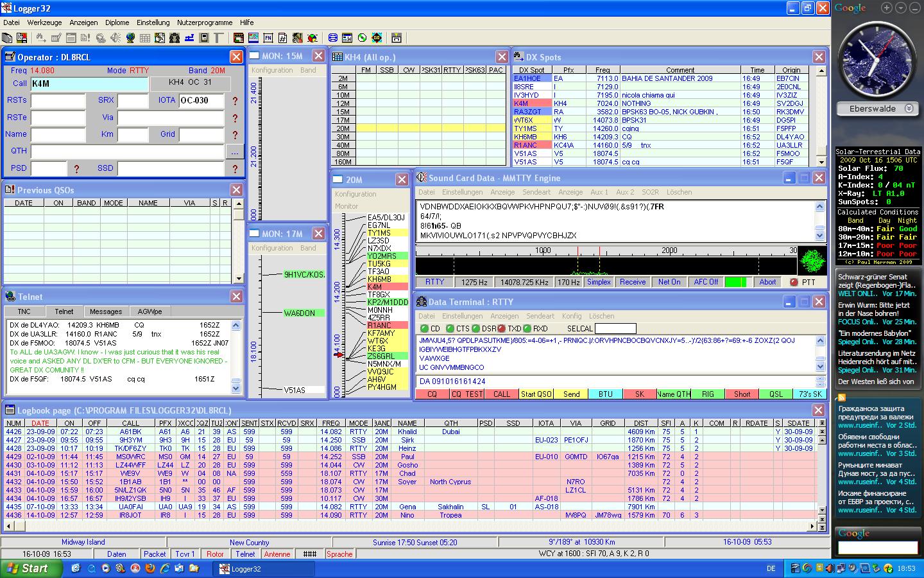924x578 pixels.
Task: Click the Abort button in MMTTY
Action: click(767, 282)
